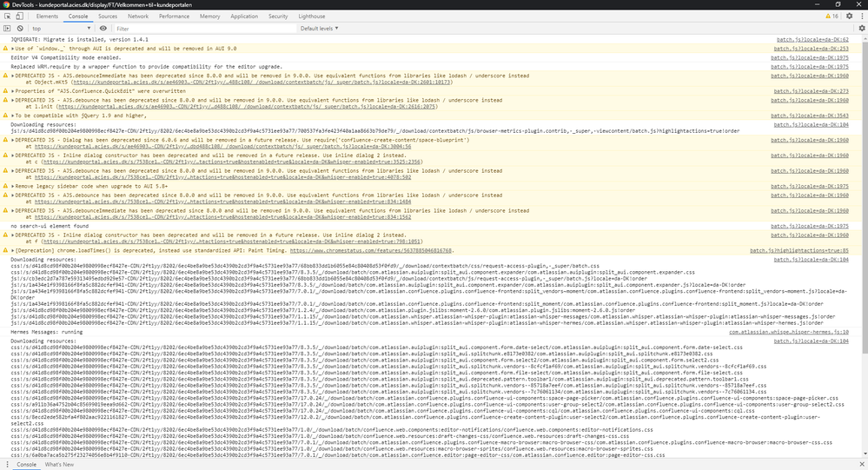This screenshot has width=868, height=470.
Task: Open source link batch.js?locale=da-DK:273
Action: [811, 91]
